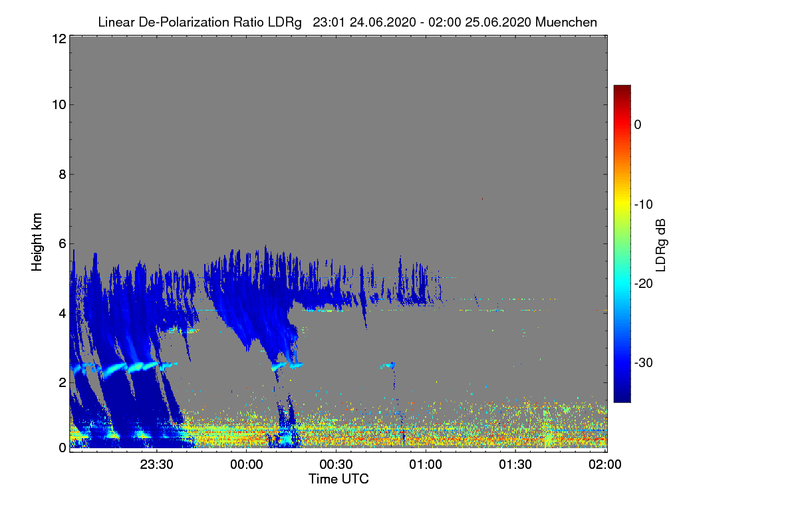Click the 'Height km' axis label
The width and height of the screenshot is (798, 532).
37,242
